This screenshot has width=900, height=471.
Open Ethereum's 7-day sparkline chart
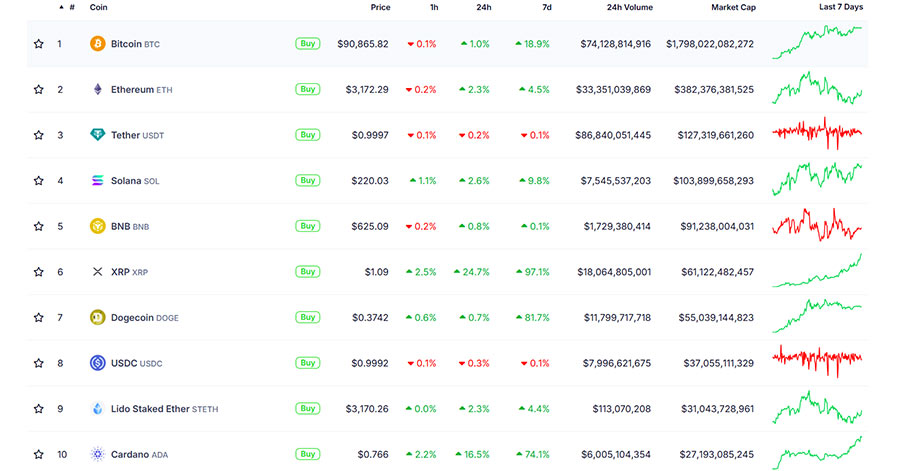coord(817,88)
